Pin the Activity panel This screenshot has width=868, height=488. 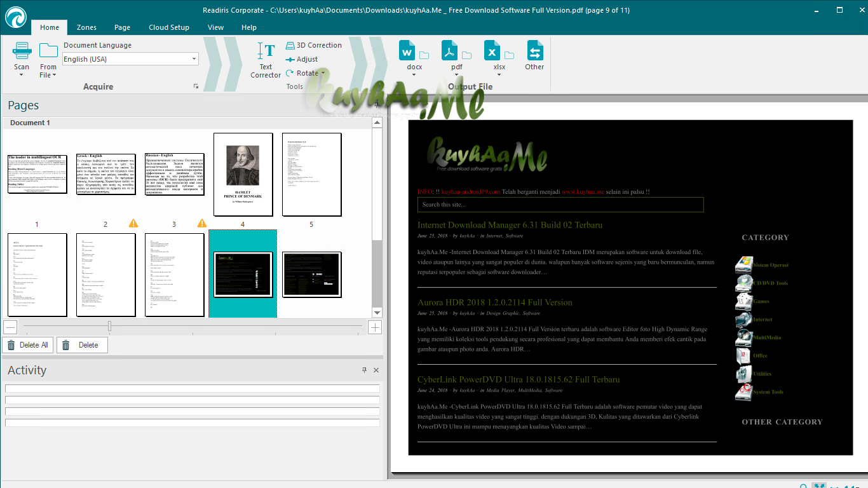[x=364, y=370]
